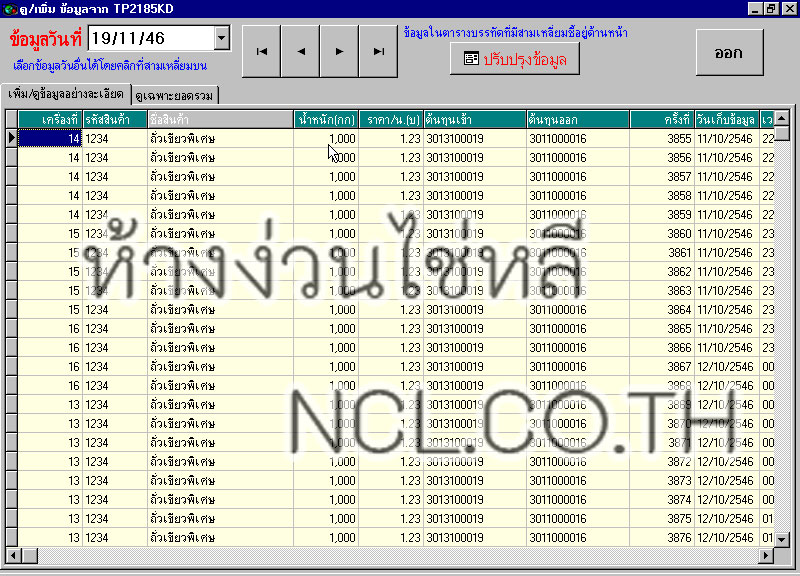Viewport: 800px width, 576px height.
Task: Open the system menu via the title bar icon
Action: coord(8,9)
